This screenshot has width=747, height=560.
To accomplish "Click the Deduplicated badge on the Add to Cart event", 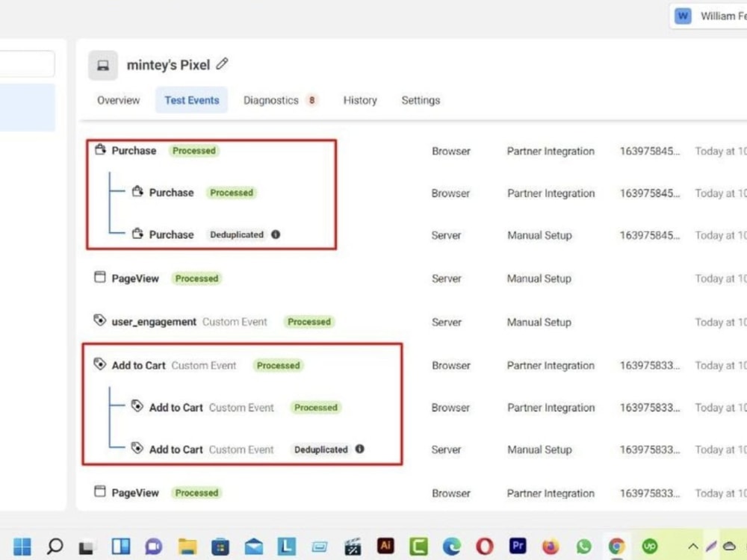I will click(x=321, y=449).
